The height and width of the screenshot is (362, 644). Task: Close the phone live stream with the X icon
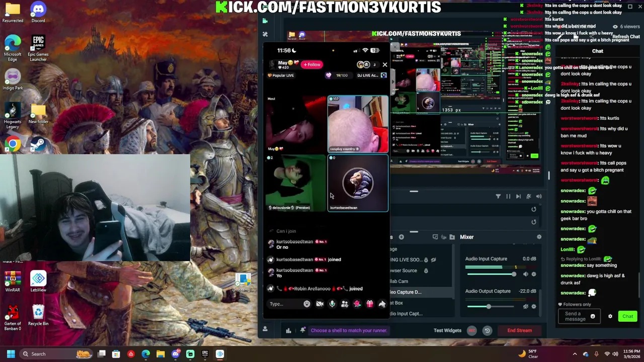(x=385, y=64)
